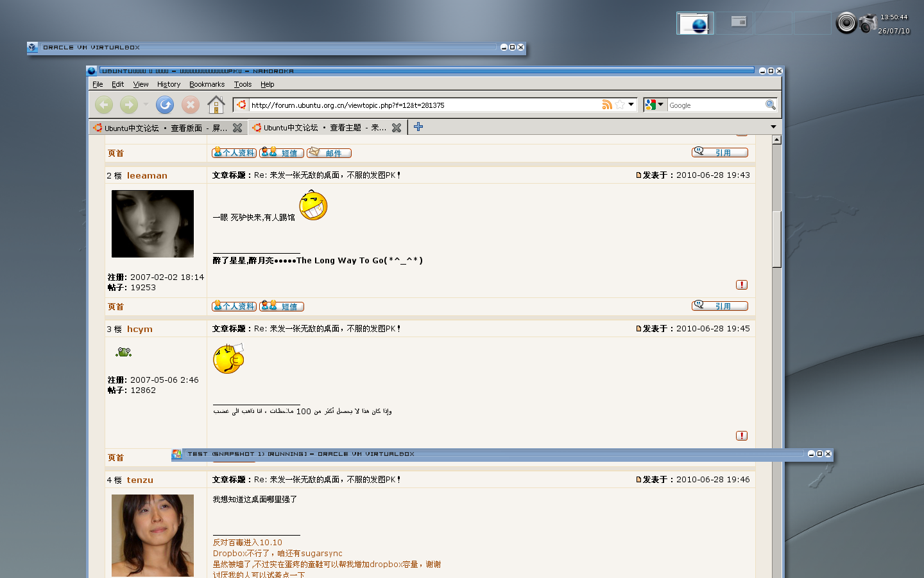924x578 pixels.
Task: Click the 反对百毒进入10.10 signature link
Action: click(x=247, y=542)
